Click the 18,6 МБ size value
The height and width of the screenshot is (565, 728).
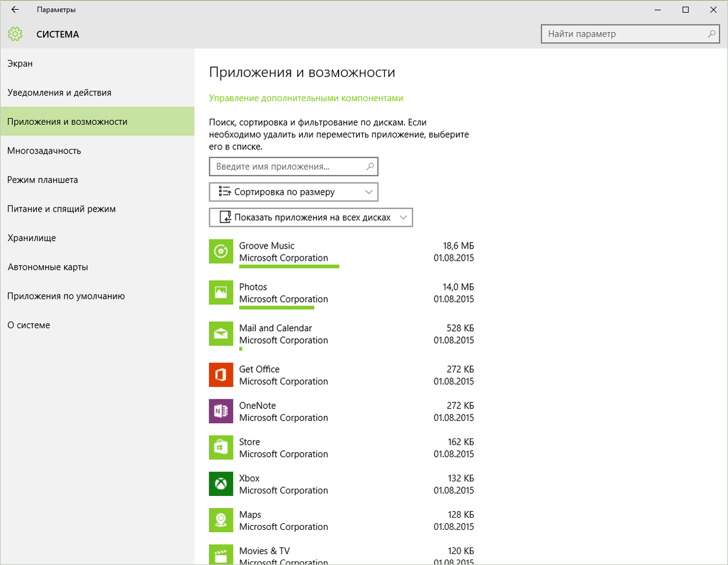(x=459, y=246)
